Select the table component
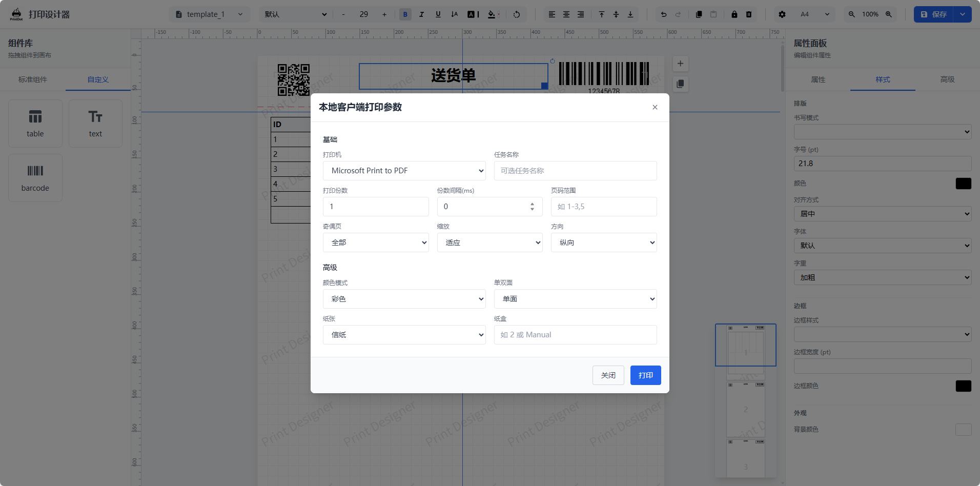Image resolution: width=980 pixels, height=486 pixels. pyautogui.click(x=35, y=124)
